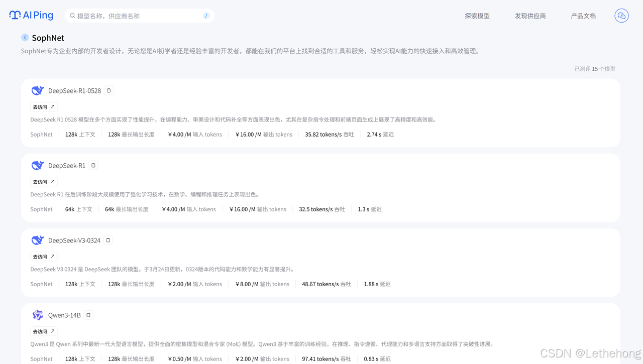Open the 产品文档 menu item
The height and width of the screenshot is (364, 643).
tap(583, 16)
